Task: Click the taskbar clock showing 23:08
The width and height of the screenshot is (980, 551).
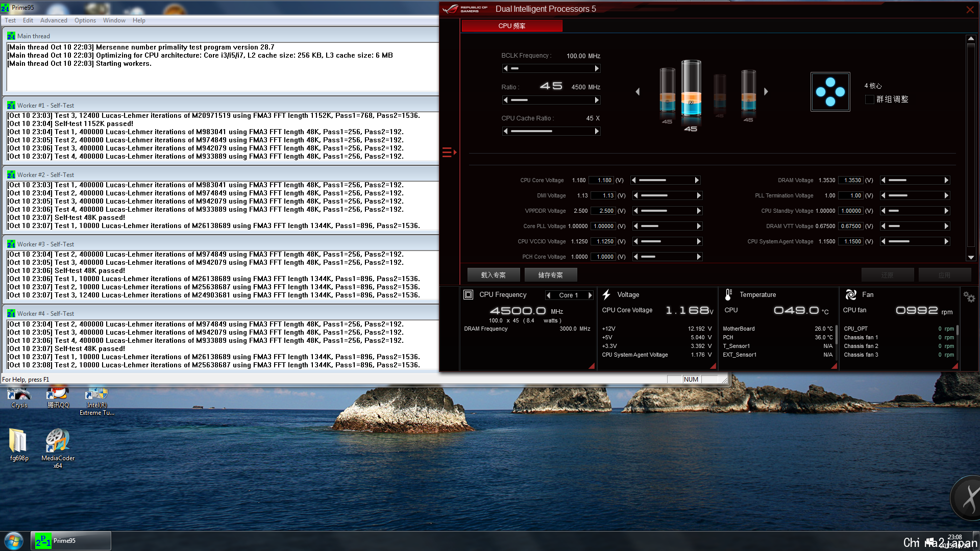Action: tap(954, 537)
